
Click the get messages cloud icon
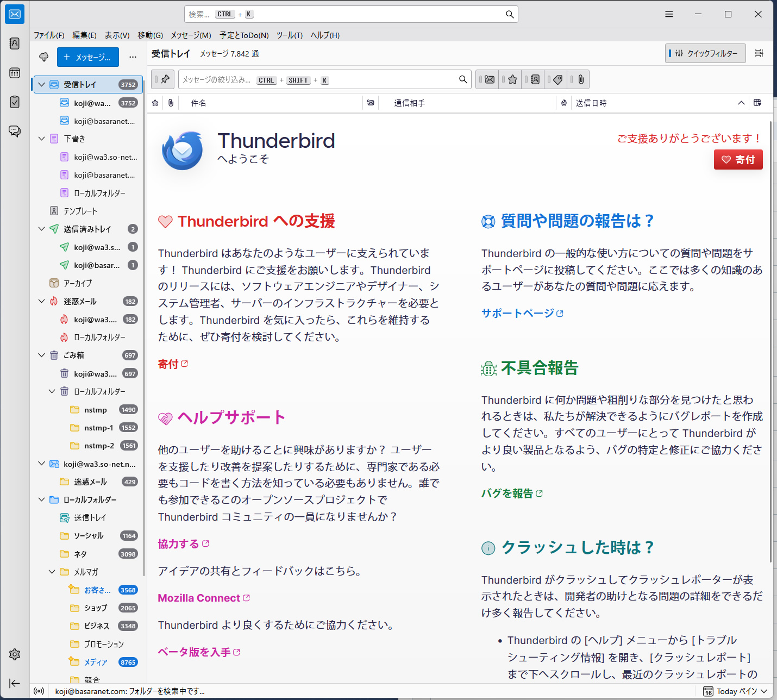click(x=44, y=57)
